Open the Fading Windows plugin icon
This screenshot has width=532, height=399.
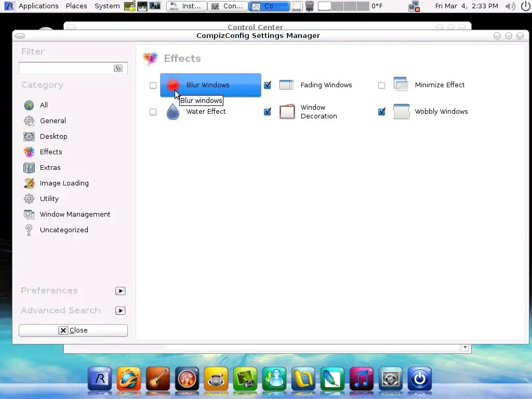tap(287, 85)
